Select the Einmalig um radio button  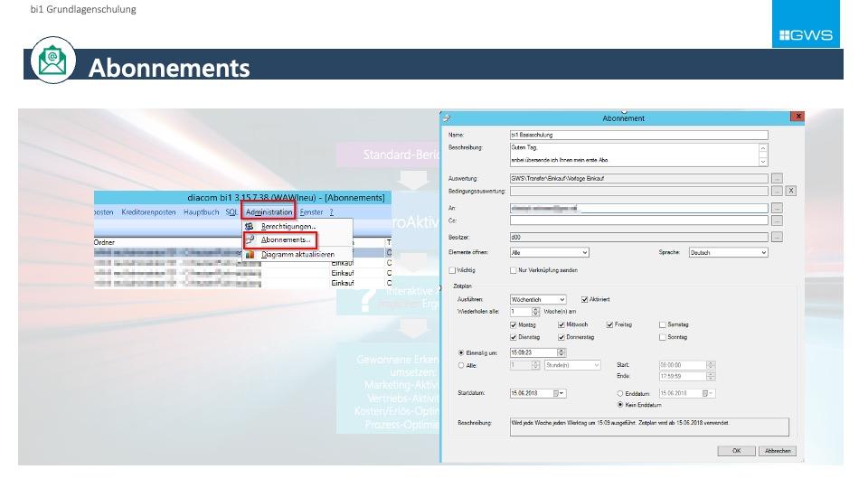pyautogui.click(x=461, y=352)
